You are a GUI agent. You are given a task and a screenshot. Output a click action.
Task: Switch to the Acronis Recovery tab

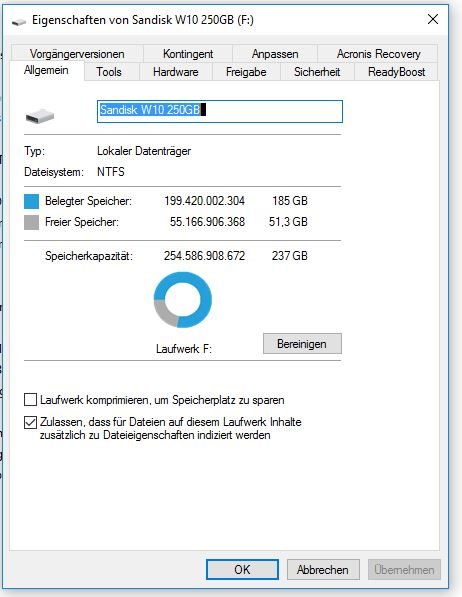click(378, 54)
